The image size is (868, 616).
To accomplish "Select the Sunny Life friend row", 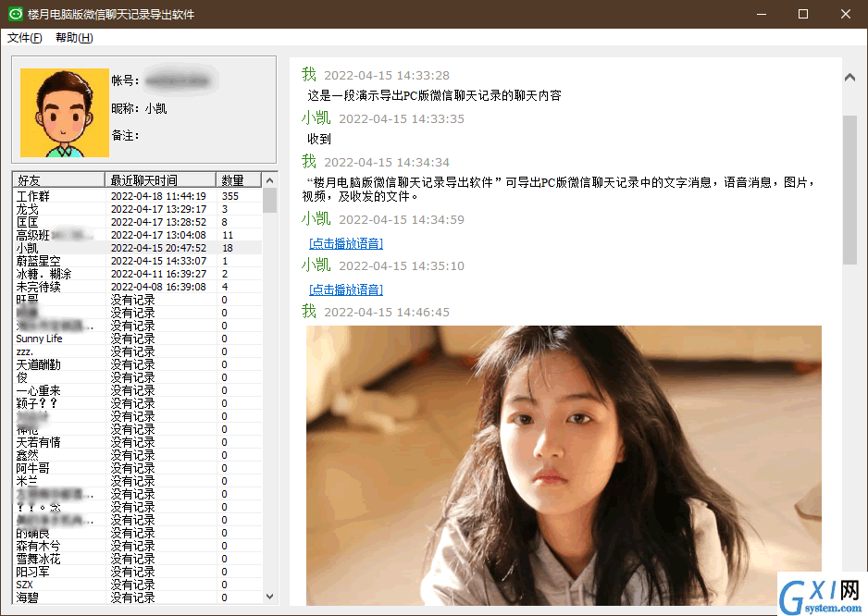I will tap(137, 339).
